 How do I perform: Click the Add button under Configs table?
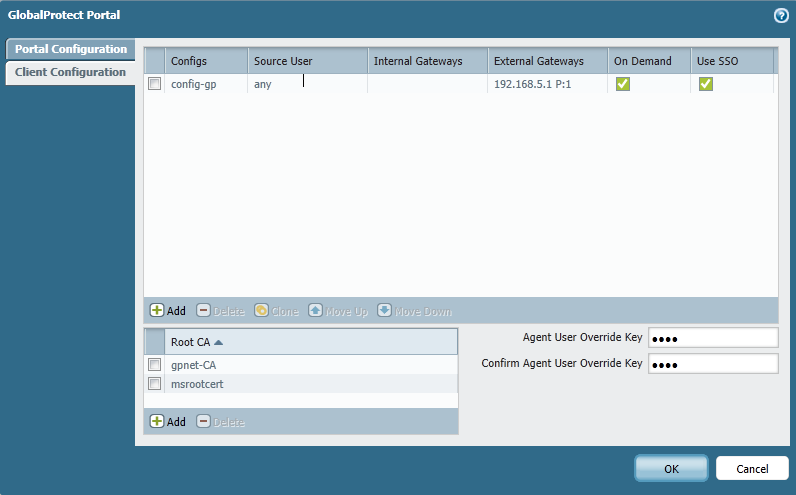coord(168,311)
